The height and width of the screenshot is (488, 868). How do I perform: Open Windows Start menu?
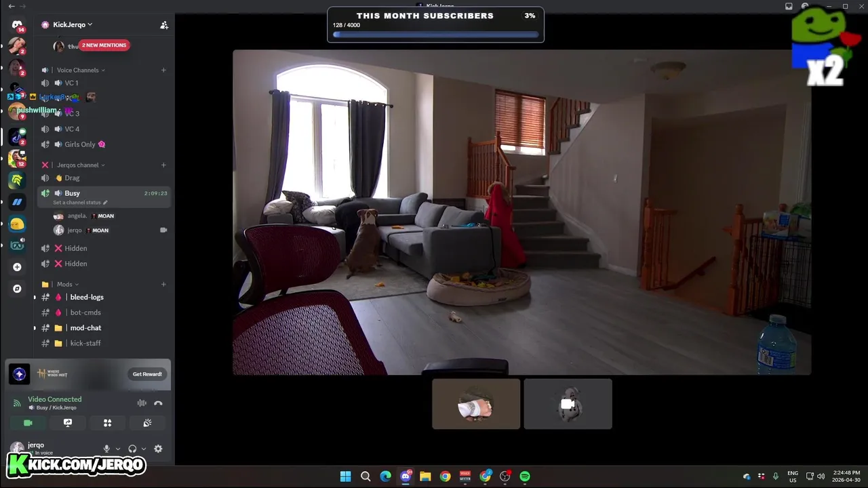[345, 476]
